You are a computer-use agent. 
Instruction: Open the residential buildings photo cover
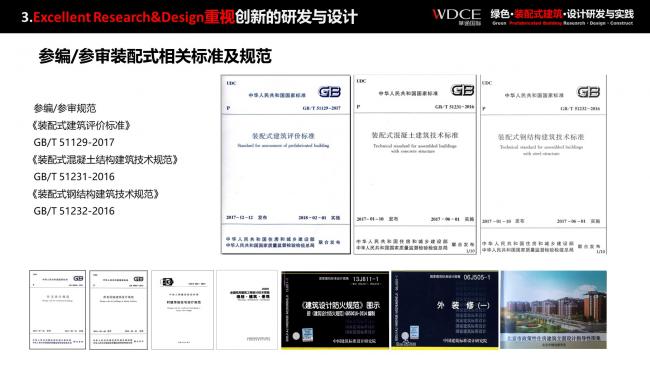tap(553, 310)
